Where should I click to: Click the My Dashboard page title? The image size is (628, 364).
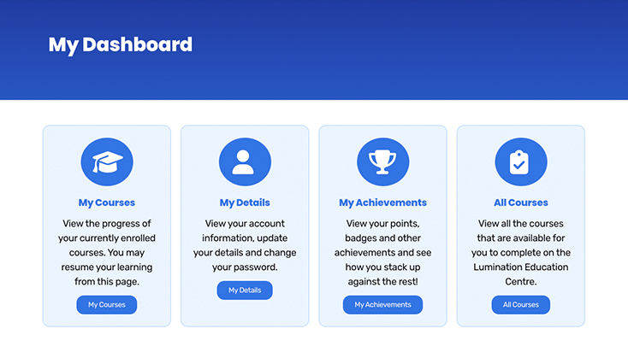[121, 44]
